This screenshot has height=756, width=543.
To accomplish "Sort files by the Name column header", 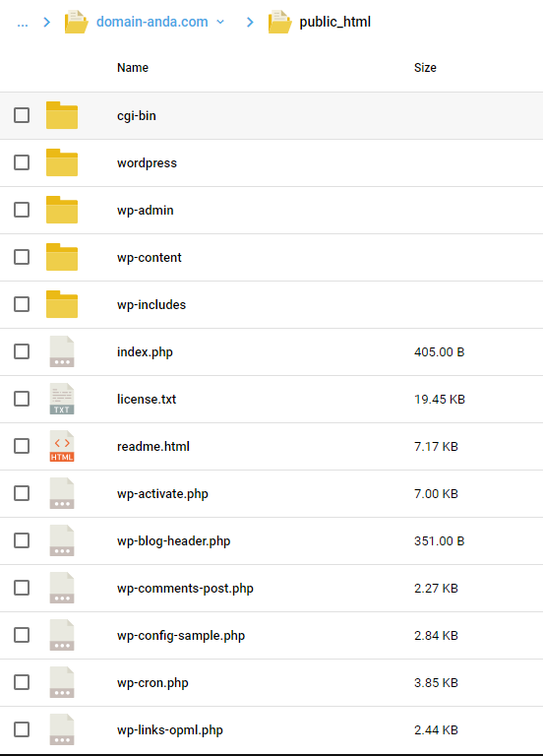I will click(133, 68).
